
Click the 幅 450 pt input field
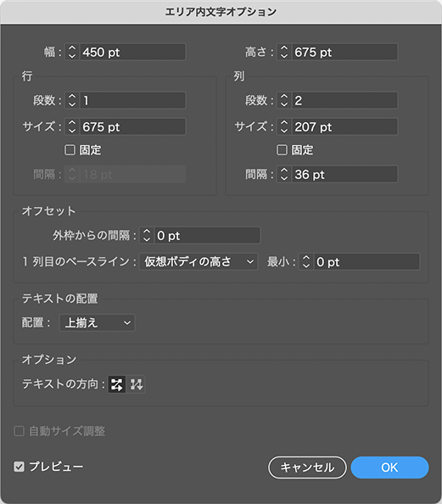[x=132, y=52]
